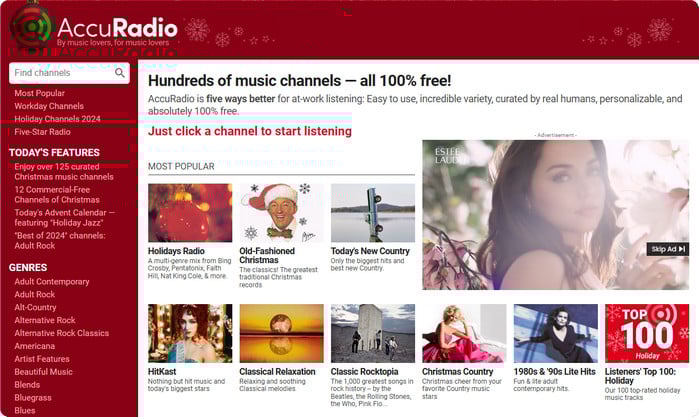Select Blues genre
Viewport: 699px width, 417px height.
(x=25, y=411)
